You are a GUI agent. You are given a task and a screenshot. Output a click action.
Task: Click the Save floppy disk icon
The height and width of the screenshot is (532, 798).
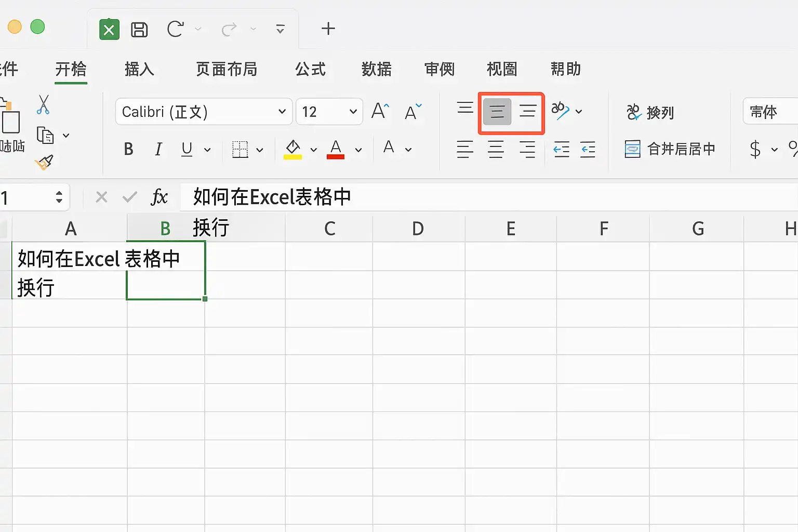(x=139, y=29)
